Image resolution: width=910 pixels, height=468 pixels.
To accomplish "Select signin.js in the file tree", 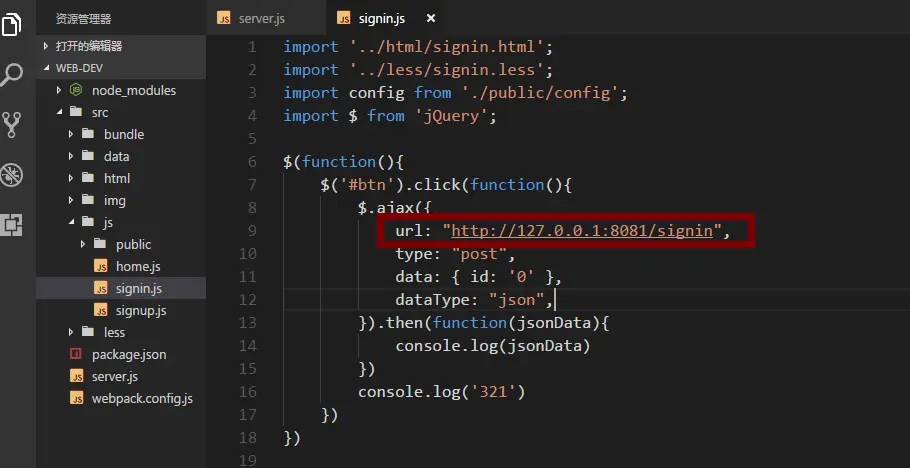I will click(121, 289).
